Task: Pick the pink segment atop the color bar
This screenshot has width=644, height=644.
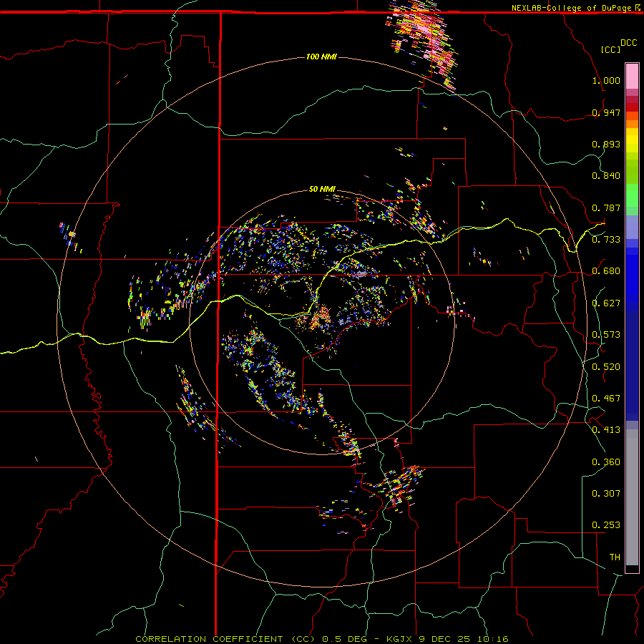Action: click(x=632, y=76)
